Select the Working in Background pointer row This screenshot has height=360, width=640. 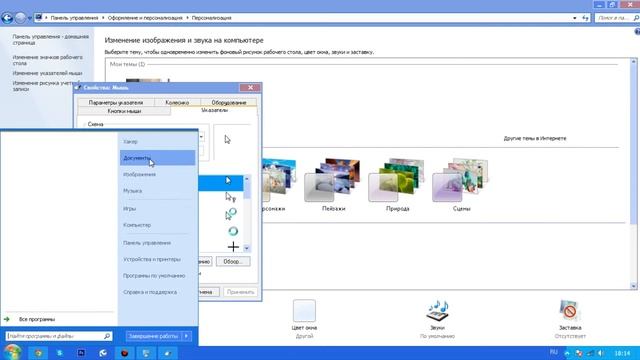pos(221,214)
